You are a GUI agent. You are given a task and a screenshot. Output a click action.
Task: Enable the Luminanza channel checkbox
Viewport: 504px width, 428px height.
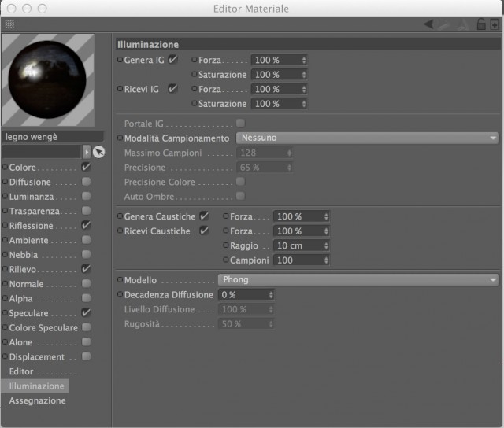[x=86, y=196]
